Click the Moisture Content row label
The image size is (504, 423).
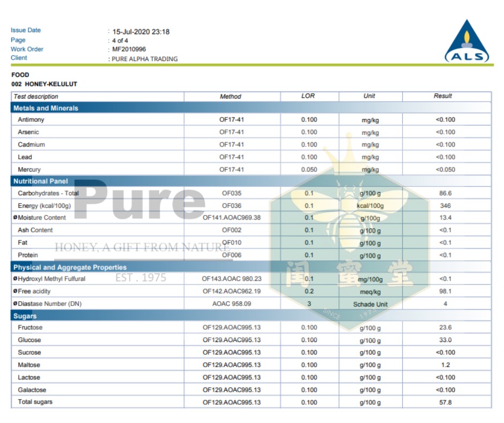(41, 217)
